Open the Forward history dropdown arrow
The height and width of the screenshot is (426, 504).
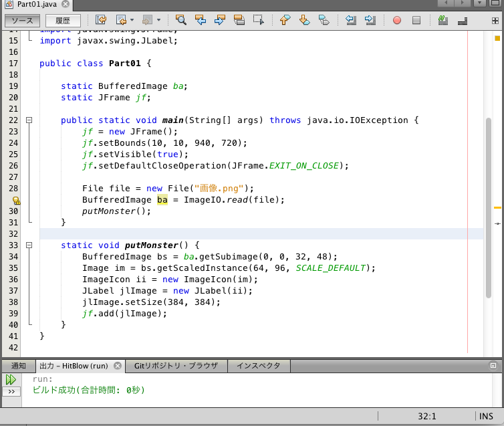pyautogui.click(x=159, y=20)
